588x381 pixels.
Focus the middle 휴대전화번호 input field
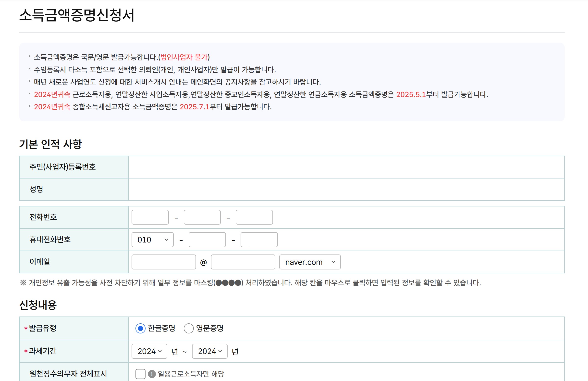[x=207, y=240]
